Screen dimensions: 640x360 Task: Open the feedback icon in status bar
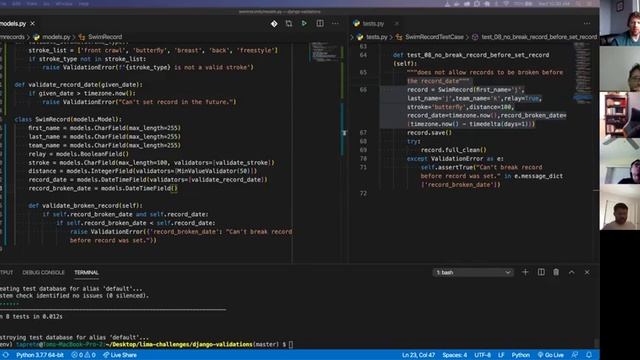click(x=575, y=355)
